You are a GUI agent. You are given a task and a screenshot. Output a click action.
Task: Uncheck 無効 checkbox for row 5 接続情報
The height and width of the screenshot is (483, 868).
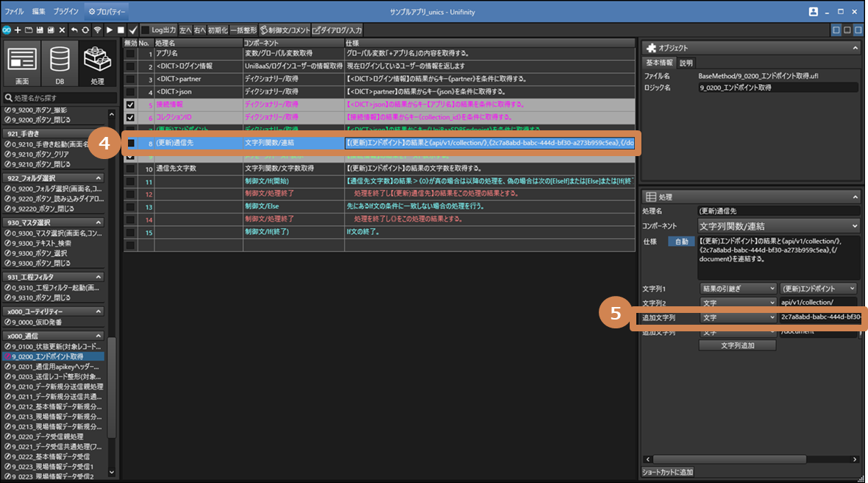pyautogui.click(x=130, y=104)
